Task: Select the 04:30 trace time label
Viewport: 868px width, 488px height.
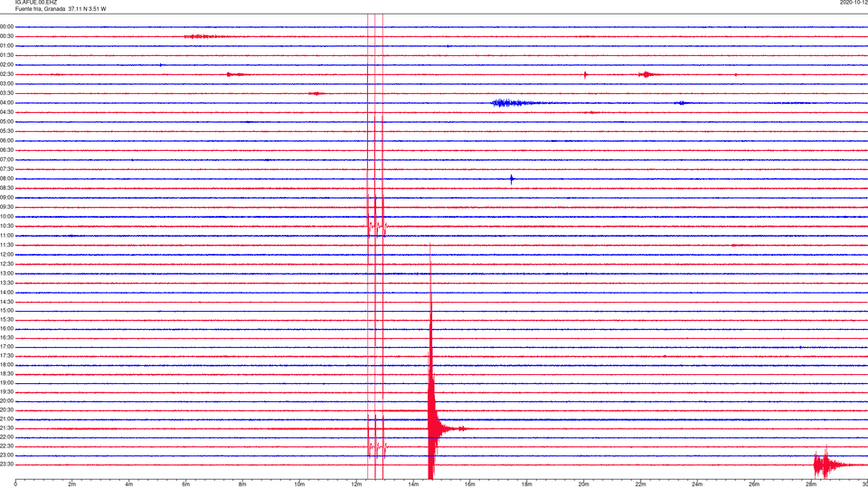Action: tap(6, 112)
